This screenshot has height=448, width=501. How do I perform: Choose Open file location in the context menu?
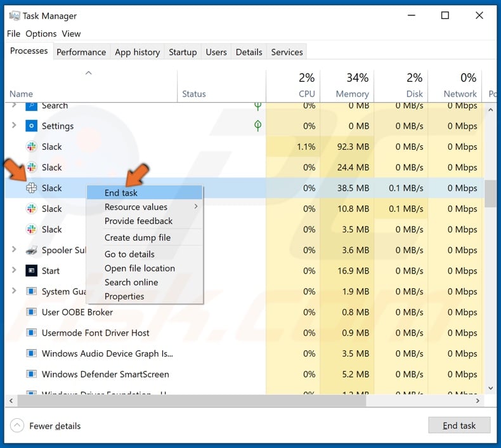[x=145, y=268]
